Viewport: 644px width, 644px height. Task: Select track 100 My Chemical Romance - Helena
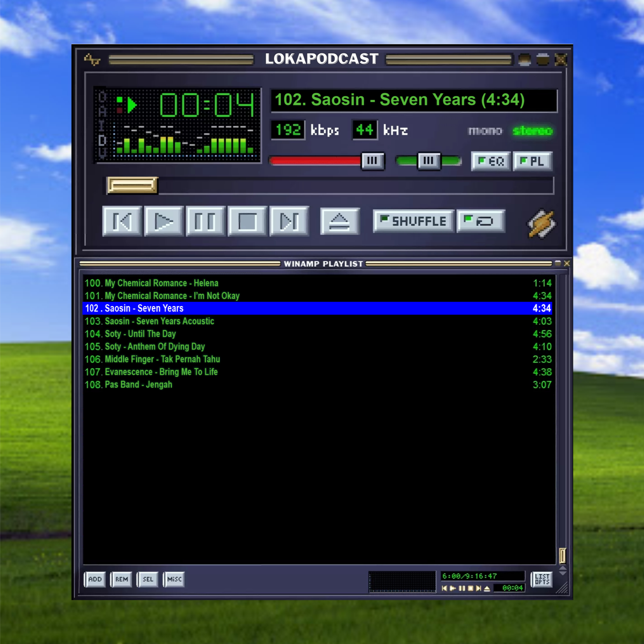tap(318, 283)
